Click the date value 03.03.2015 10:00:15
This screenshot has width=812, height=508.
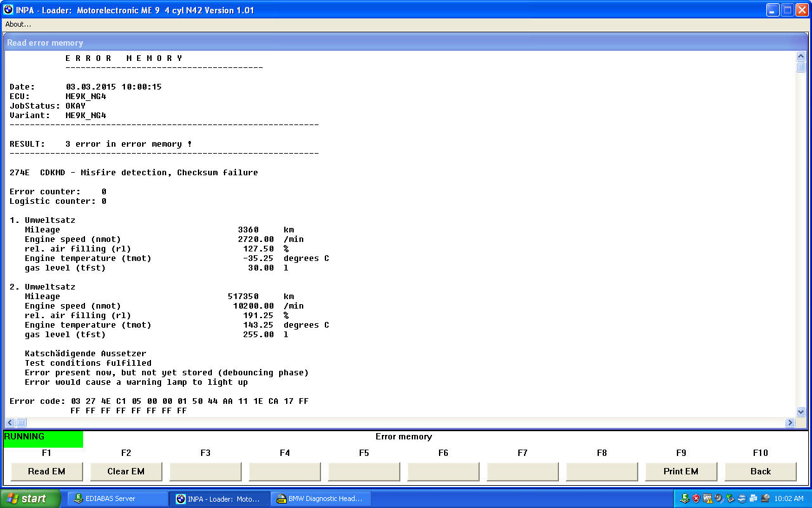pos(114,86)
